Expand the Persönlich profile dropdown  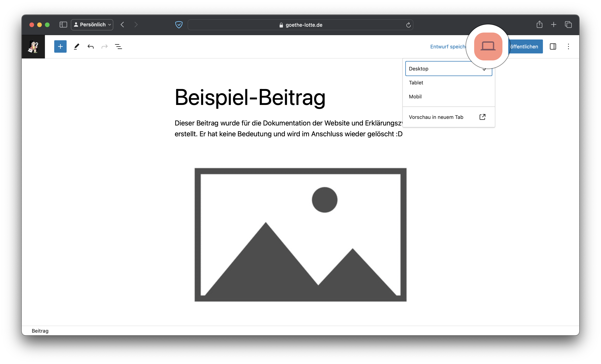92,25
